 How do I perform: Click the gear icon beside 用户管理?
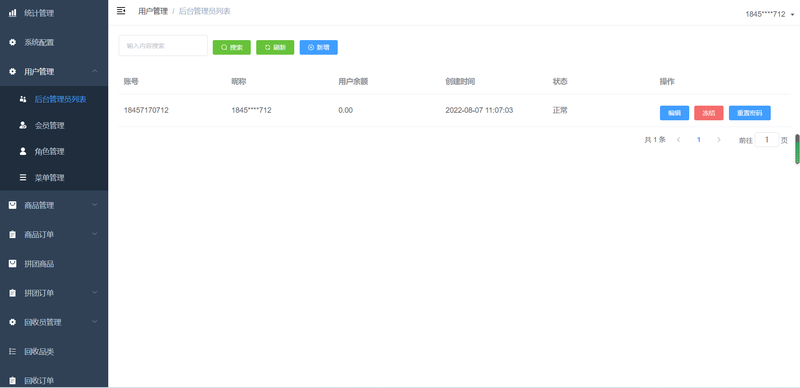pyautogui.click(x=13, y=72)
